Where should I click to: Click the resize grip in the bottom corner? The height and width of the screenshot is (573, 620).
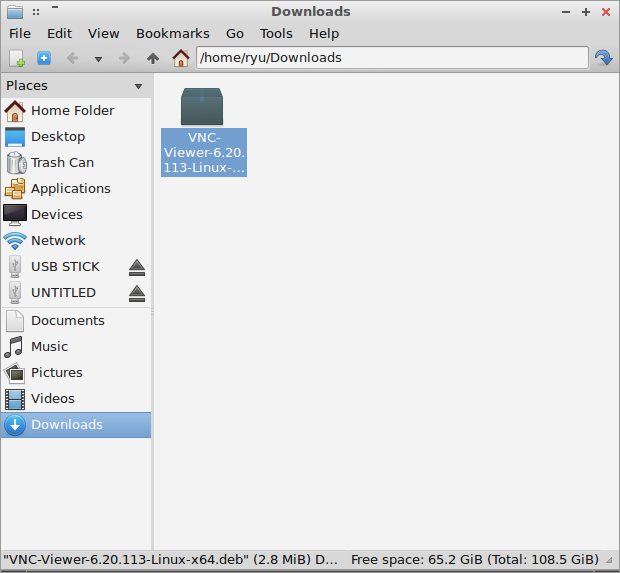pyautogui.click(x=610, y=560)
